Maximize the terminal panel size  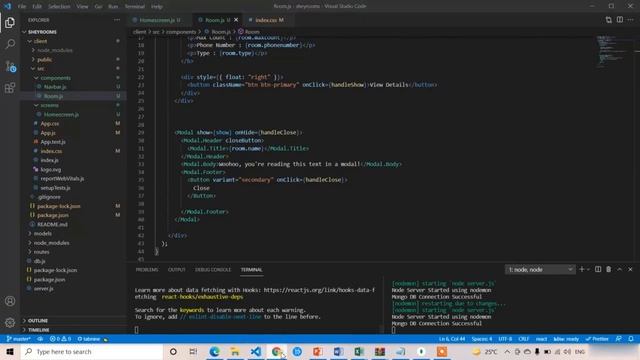(620, 269)
